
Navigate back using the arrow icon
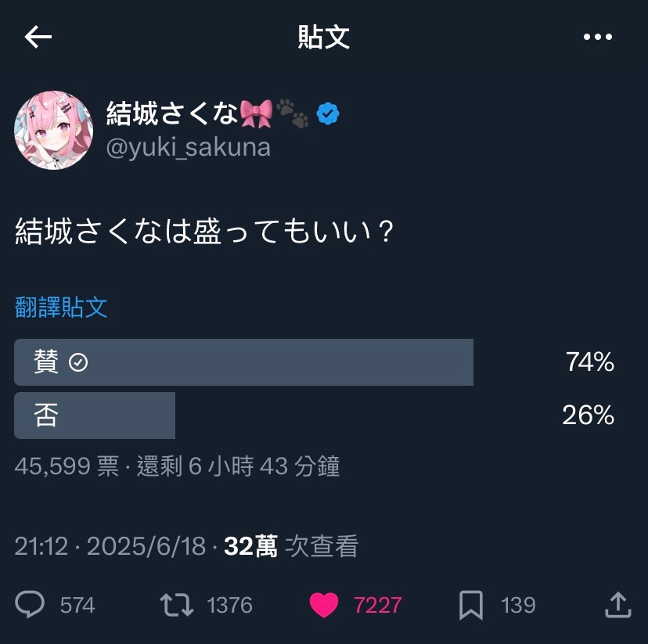(x=36, y=36)
